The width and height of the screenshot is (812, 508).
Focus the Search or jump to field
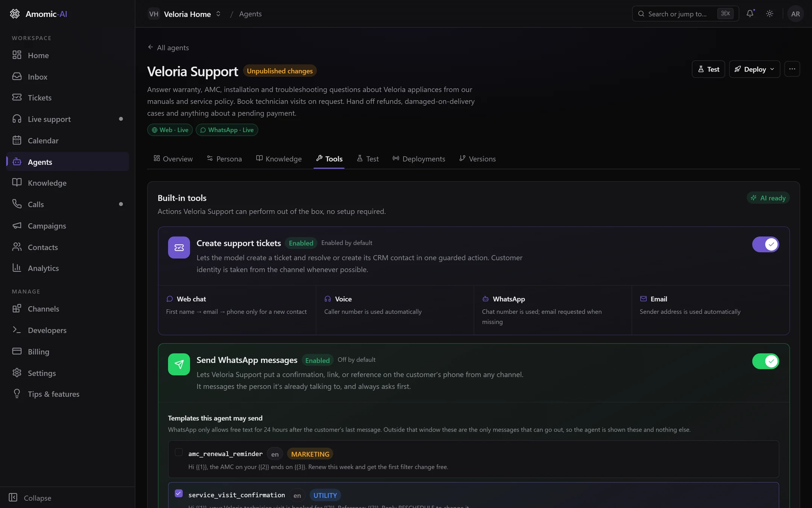[x=685, y=14]
